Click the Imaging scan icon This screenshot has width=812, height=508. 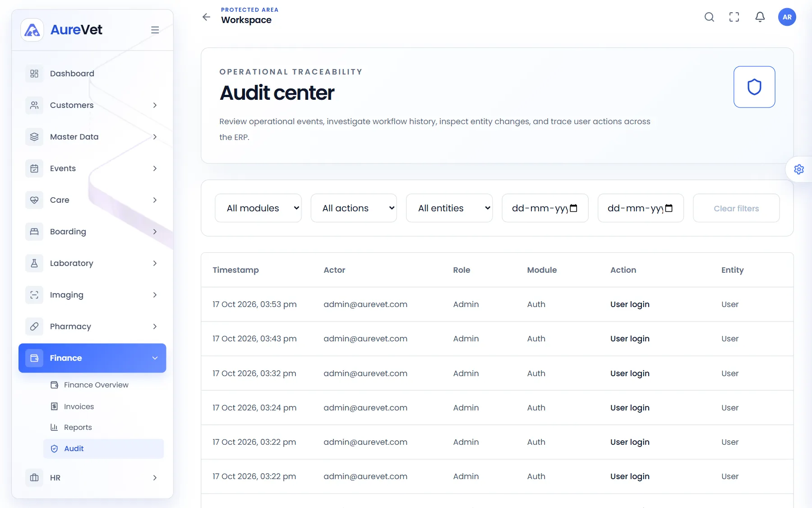click(34, 295)
